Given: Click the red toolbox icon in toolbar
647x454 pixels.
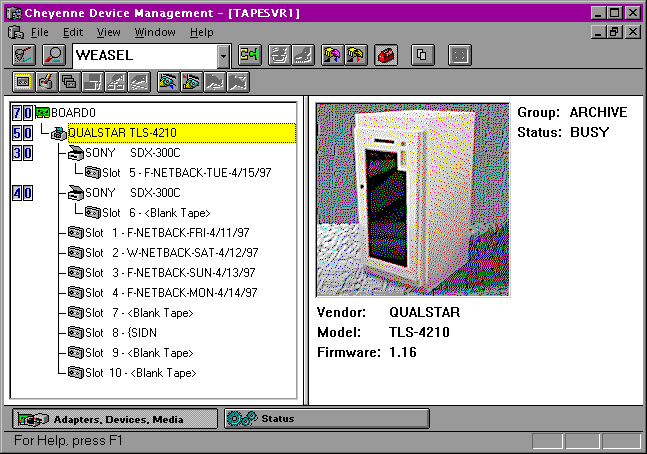Looking at the screenshot, I should coord(388,55).
